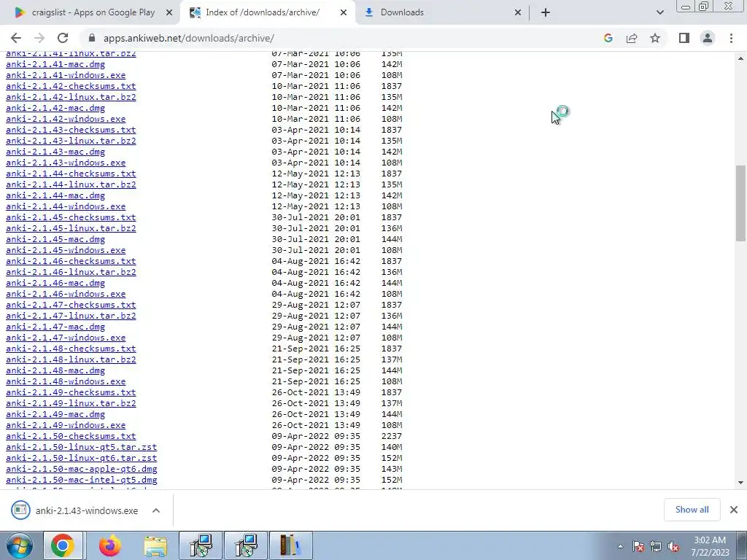Download anki-2.1.46-windows.exe
The height and width of the screenshot is (560, 747).
66,295
